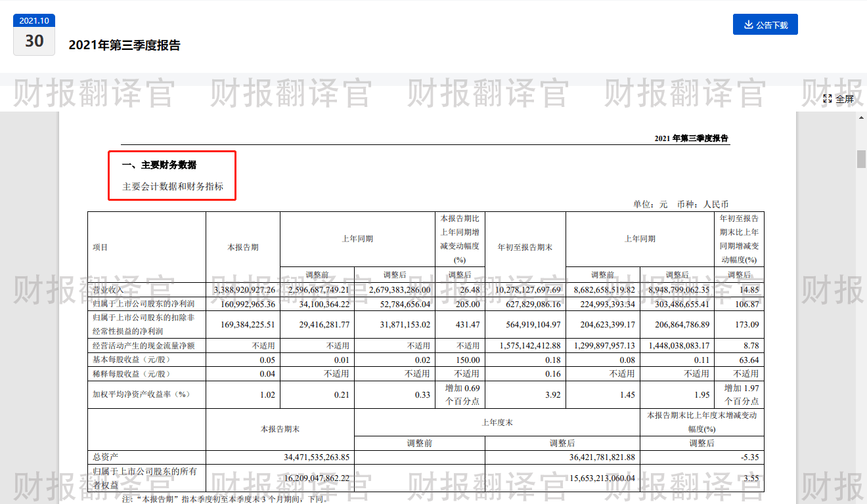Viewport: 867px width, 504px height.
Task: Click the 全屏 fullscreen expand icon
Action: point(828,99)
